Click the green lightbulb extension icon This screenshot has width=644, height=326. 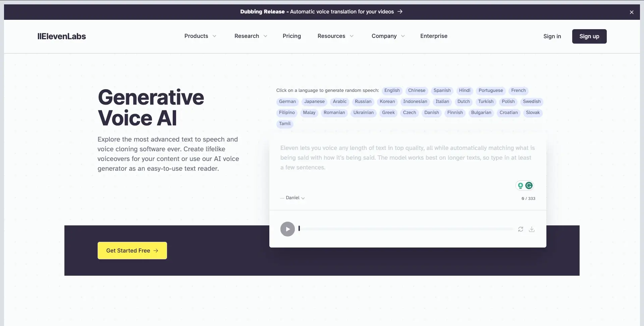coord(521,185)
